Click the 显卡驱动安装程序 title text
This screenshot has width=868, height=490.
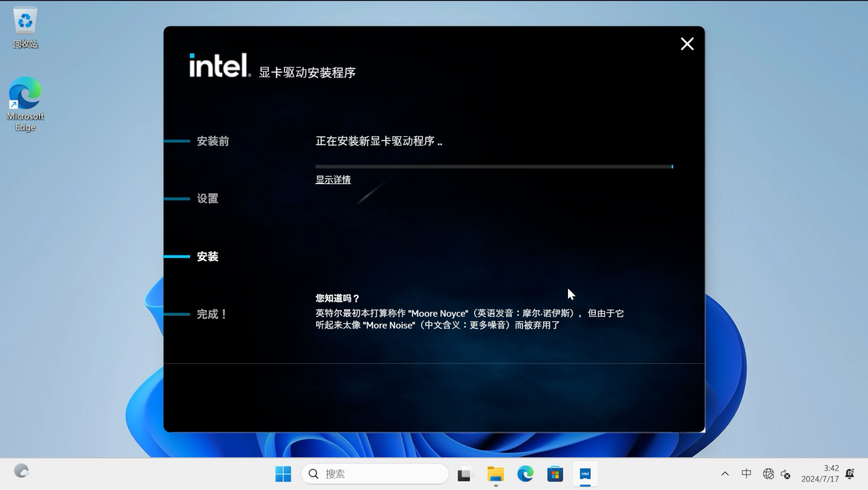307,73
